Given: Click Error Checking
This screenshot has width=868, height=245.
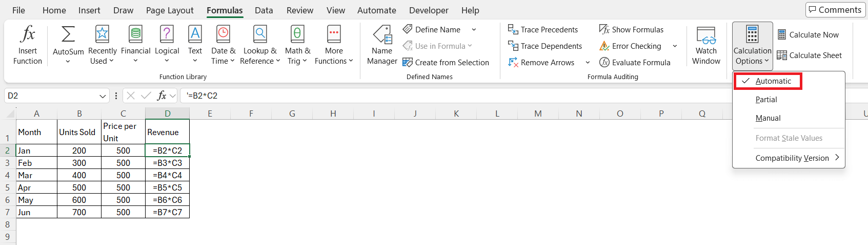Looking at the screenshot, I should coord(630,46).
